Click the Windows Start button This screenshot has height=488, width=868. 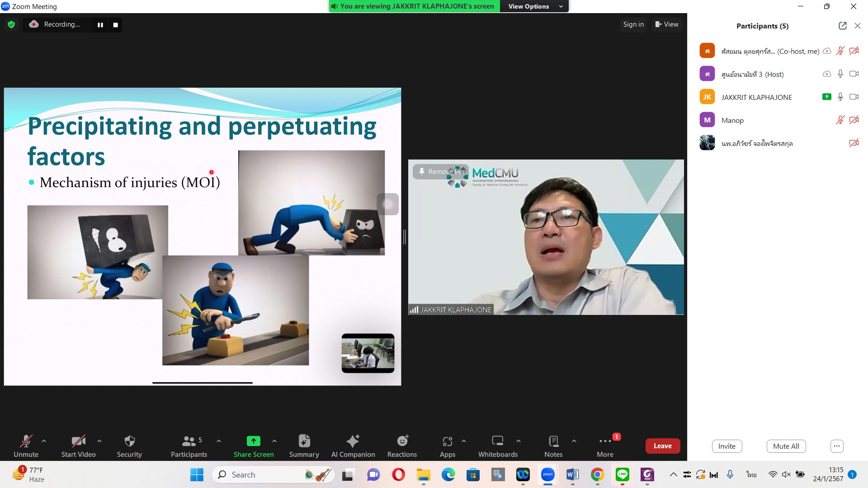click(197, 474)
